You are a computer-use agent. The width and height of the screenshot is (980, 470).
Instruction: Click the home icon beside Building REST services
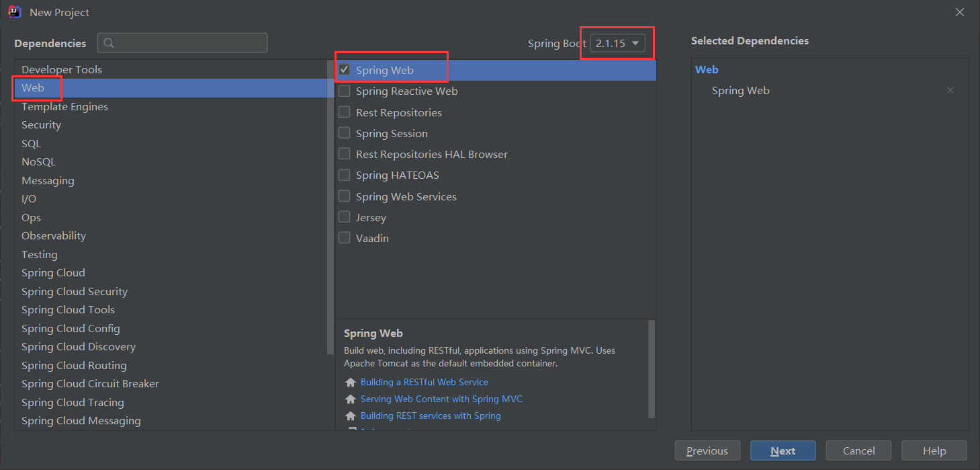tap(350, 416)
